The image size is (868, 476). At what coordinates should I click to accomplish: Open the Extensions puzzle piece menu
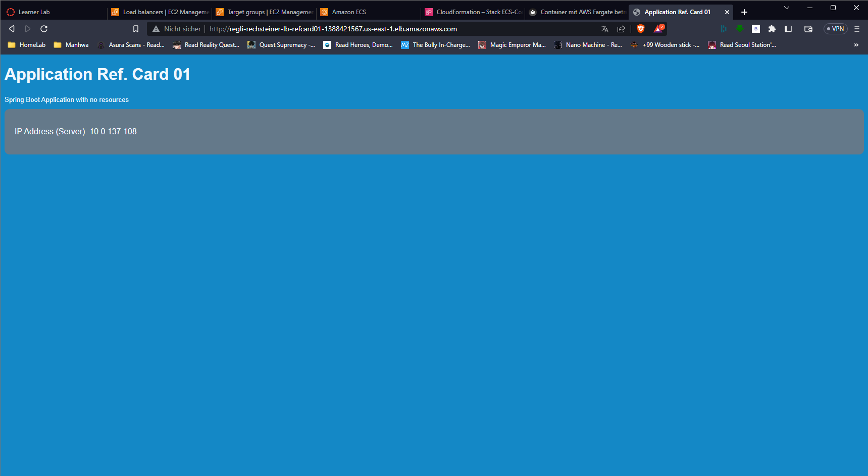(772, 29)
